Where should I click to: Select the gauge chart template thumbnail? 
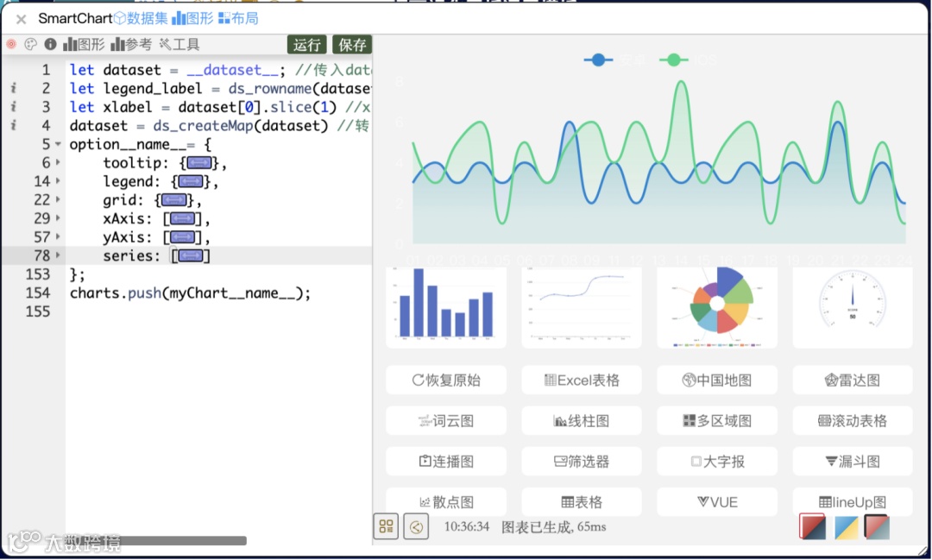click(853, 307)
